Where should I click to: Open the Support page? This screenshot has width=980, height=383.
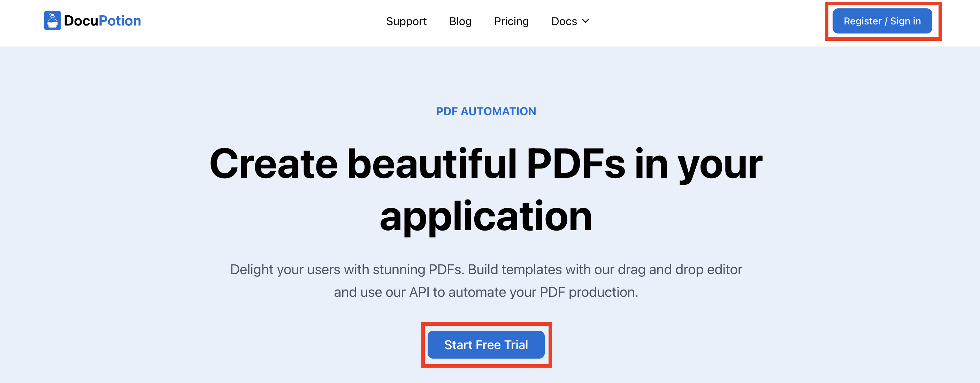406,21
